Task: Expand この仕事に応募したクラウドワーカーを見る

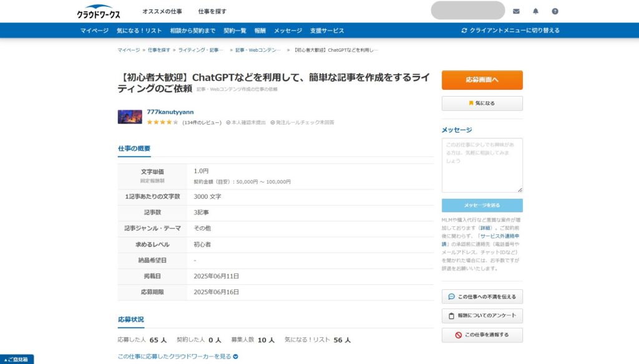Action: [x=178, y=357]
